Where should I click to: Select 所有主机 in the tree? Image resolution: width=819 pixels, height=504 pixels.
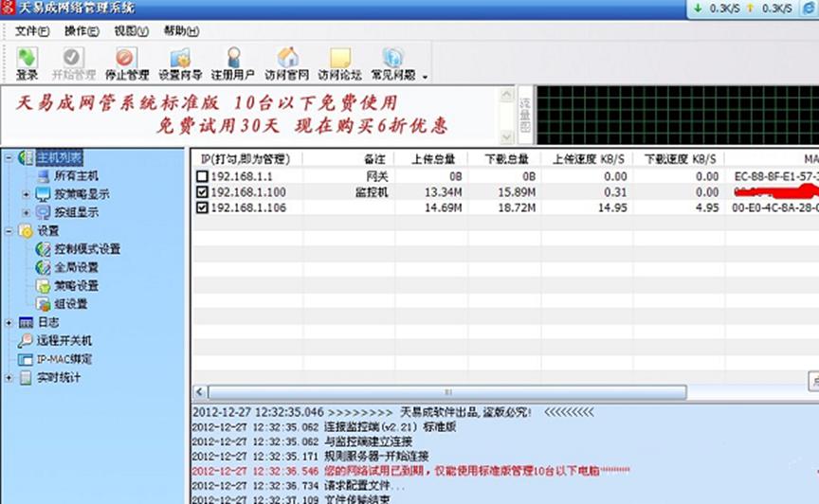(x=76, y=176)
